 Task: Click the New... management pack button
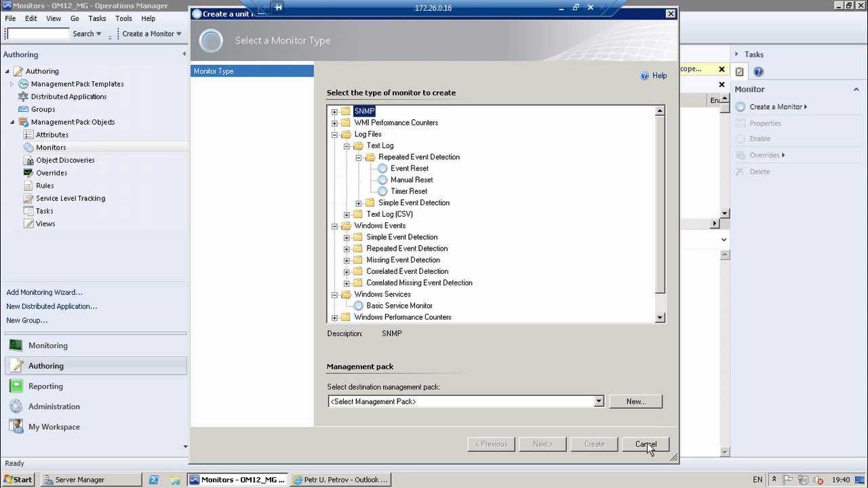(x=635, y=401)
